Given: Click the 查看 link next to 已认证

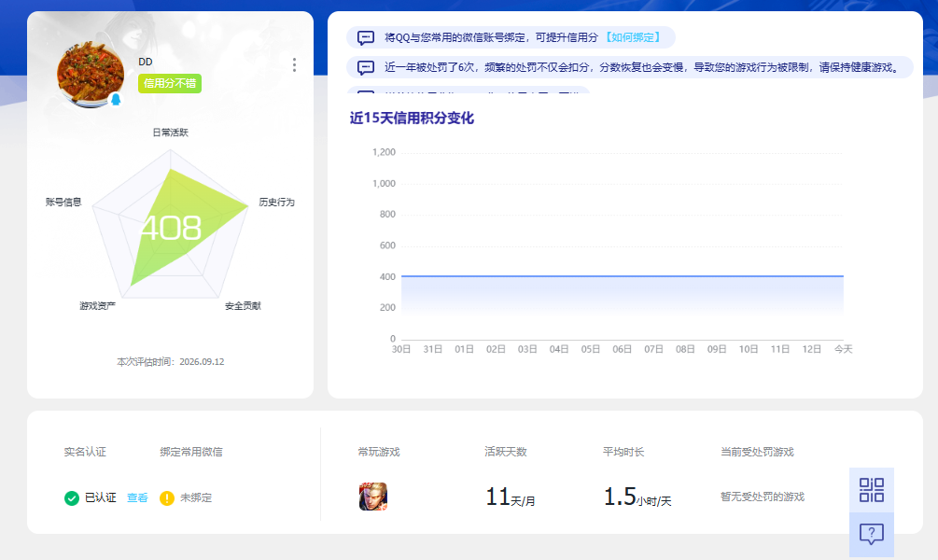Looking at the screenshot, I should (137, 497).
